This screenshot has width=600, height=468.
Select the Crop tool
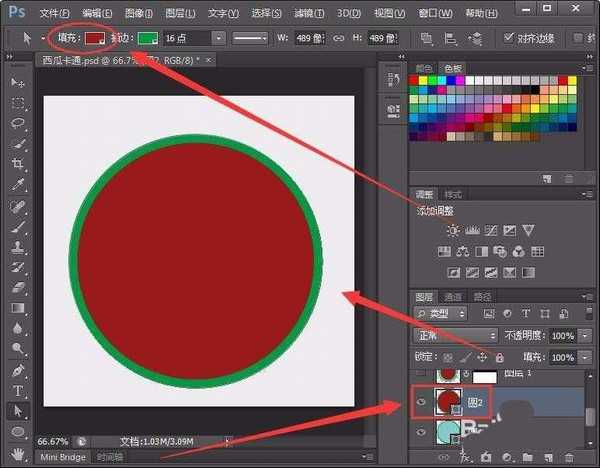click(18, 165)
